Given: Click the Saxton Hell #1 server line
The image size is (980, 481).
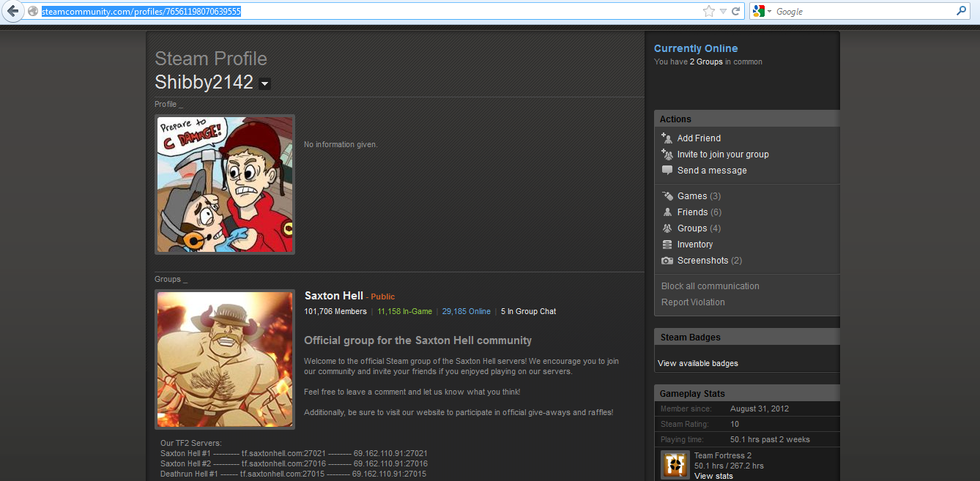Looking at the screenshot, I should click(x=294, y=453).
